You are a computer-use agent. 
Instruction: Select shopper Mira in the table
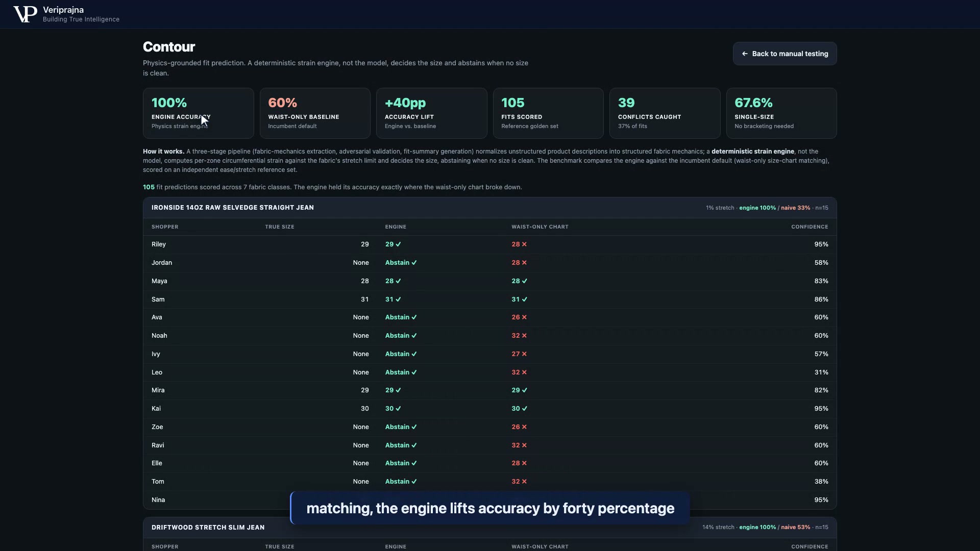[158, 390]
